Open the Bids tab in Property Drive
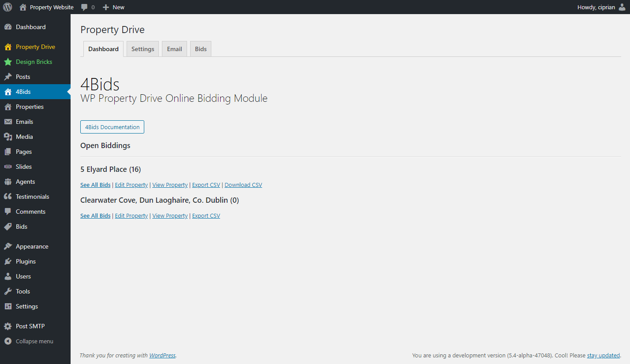 (201, 49)
